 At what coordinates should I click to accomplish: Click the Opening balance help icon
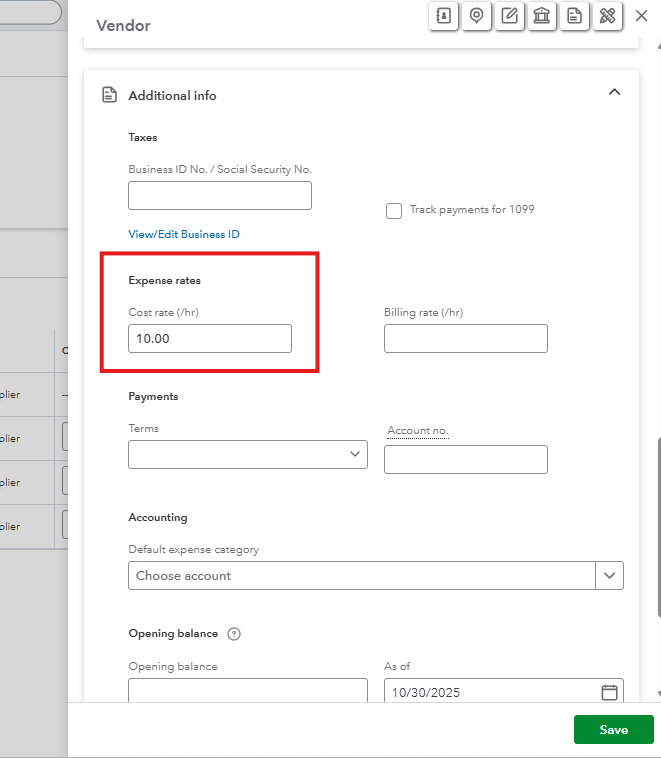(234, 634)
